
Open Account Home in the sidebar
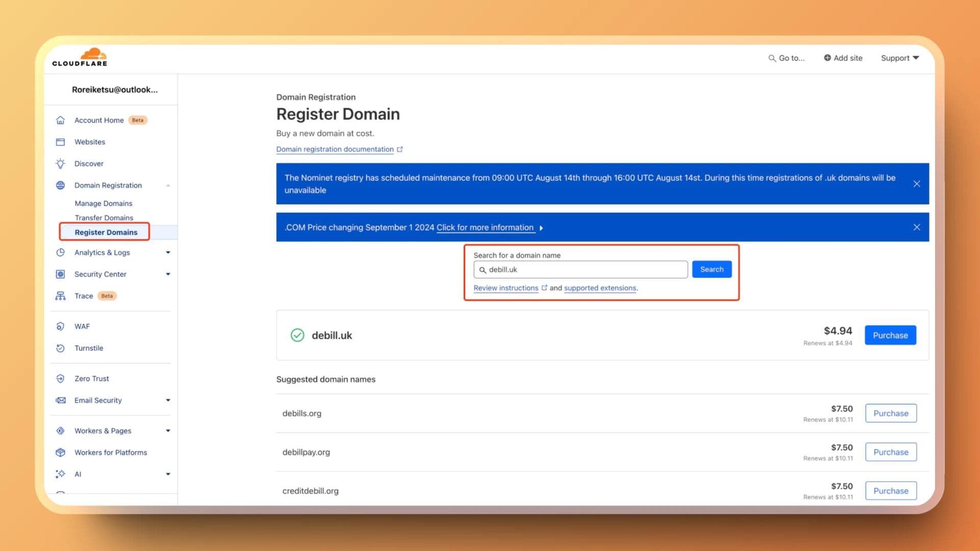[x=99, y=120]
